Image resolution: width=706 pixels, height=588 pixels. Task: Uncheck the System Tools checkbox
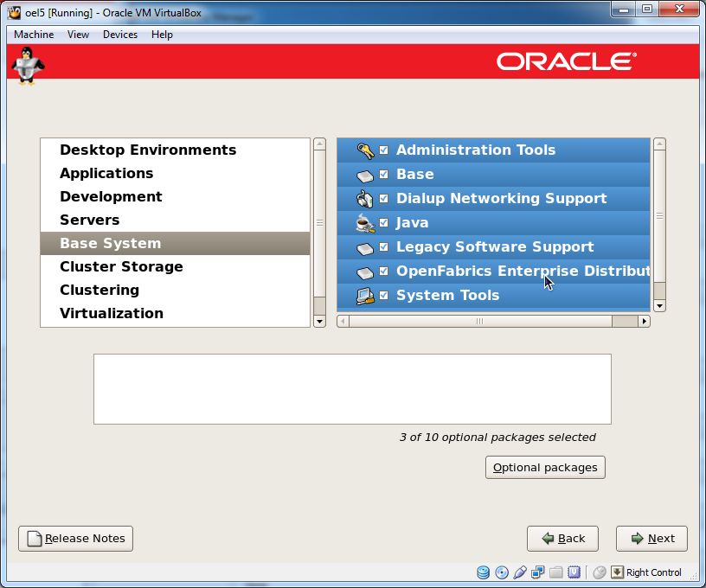click(383, 295)
